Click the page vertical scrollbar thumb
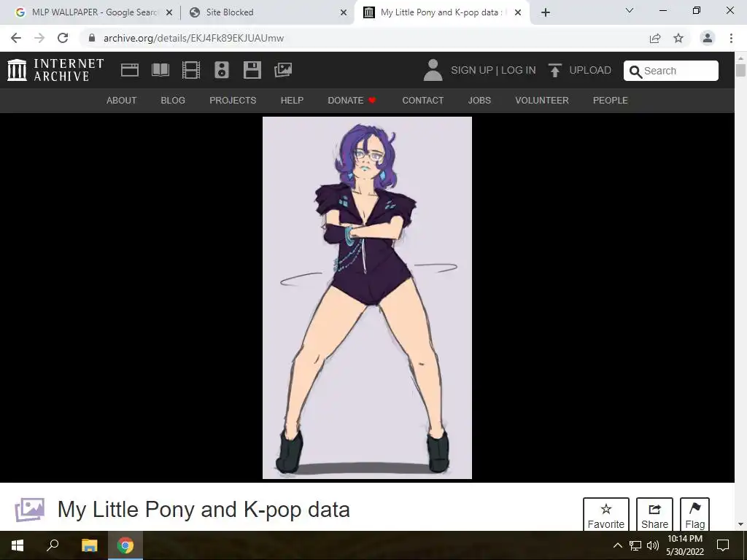This screenshot has height=560, width=747. tap(740, 70)
